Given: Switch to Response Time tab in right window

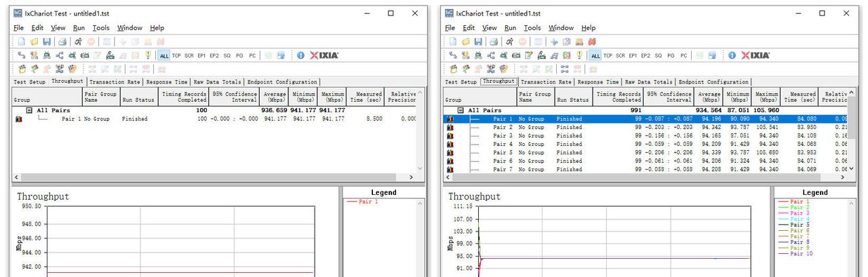Looking at the screenshot, I should pos(599,82).
